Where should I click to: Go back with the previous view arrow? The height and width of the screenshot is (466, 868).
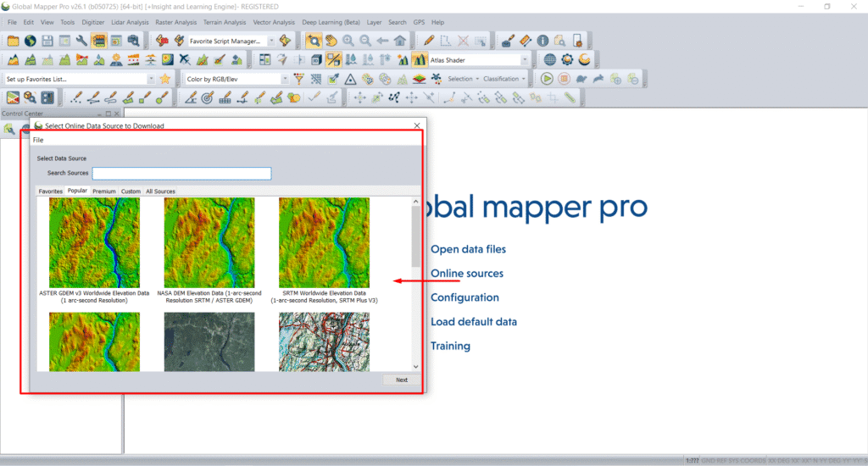point(382,41)
